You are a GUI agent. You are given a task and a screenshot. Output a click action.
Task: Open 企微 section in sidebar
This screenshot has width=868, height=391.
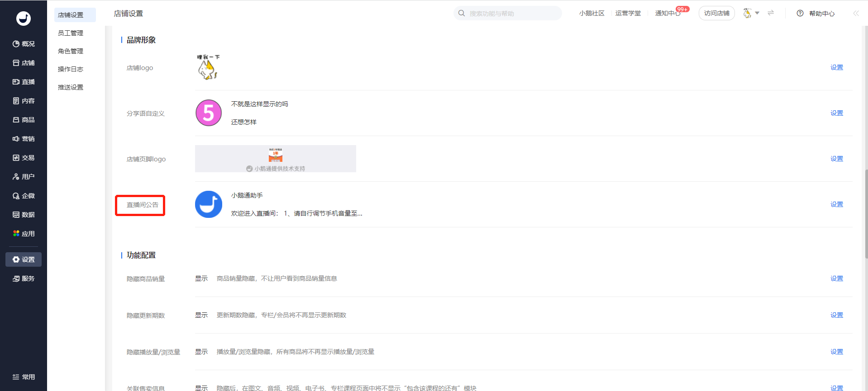coord(24,196)
